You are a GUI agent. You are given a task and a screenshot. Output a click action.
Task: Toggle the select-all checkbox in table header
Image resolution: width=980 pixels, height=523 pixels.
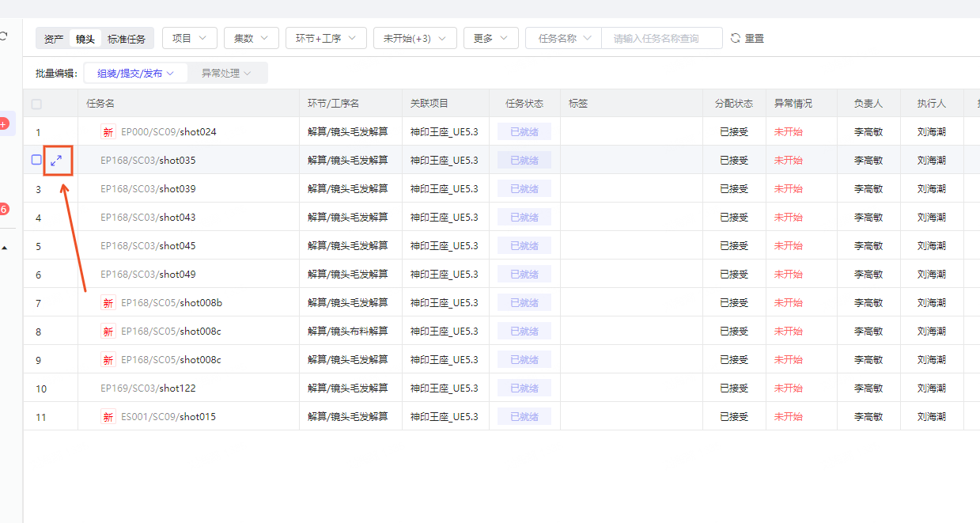[36, 104]
